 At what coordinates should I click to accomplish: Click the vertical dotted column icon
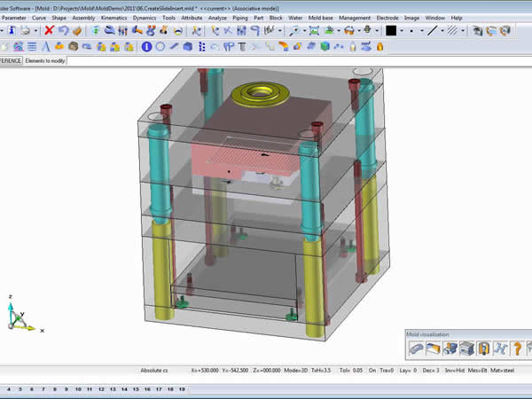[x=201, y=46]
